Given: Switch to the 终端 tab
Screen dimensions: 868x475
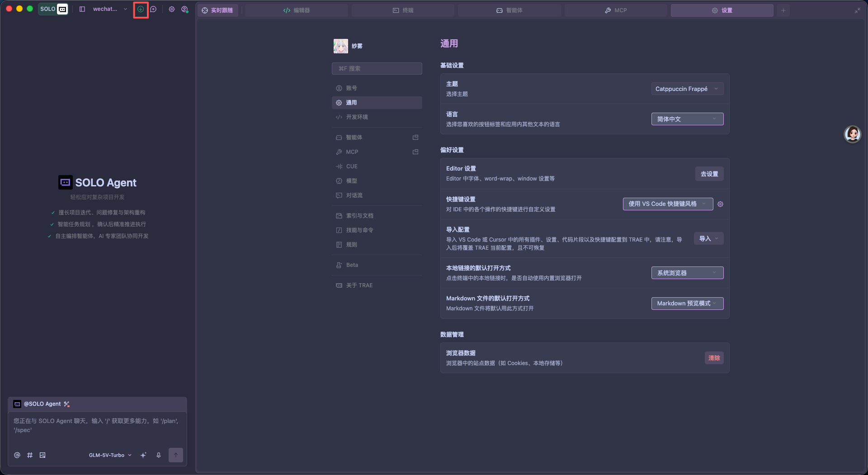Looking at the screenshot, I should pos(403,10).
